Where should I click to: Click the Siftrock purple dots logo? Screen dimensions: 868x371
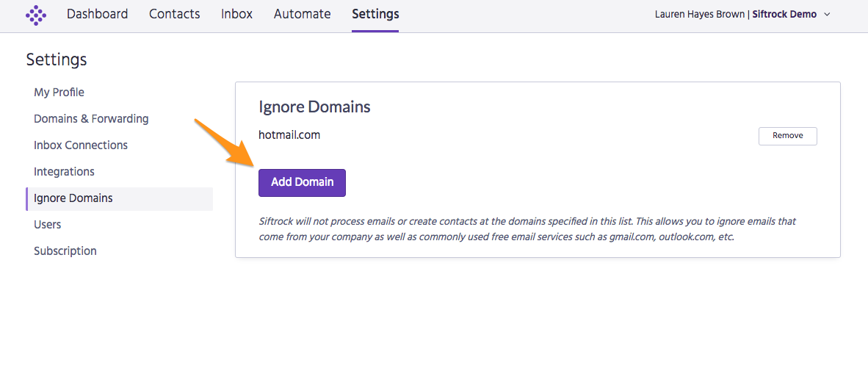[36, 15]
